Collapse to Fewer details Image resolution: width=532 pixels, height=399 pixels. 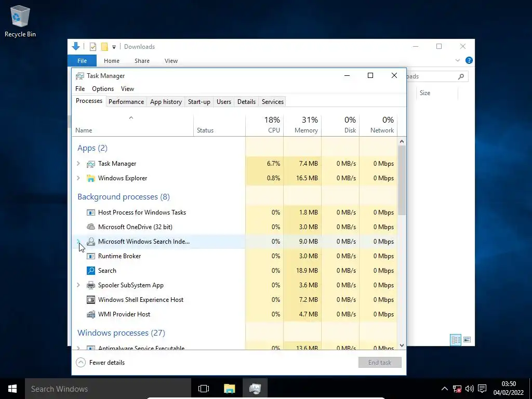tap(100, 363)
